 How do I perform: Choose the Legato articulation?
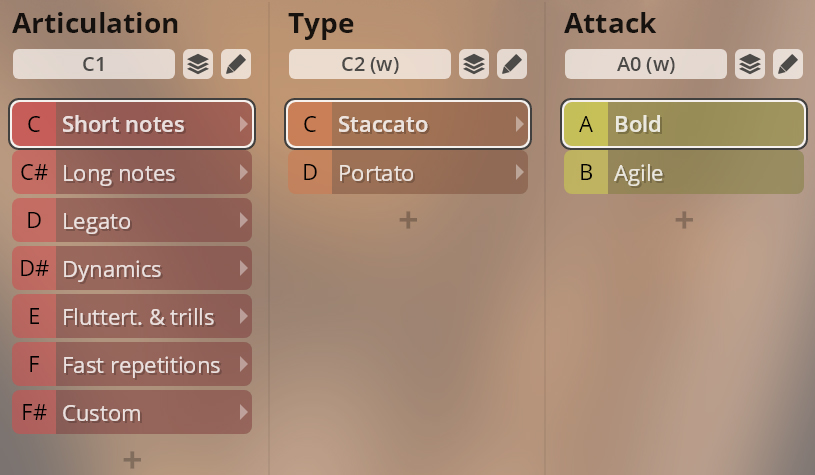click(132, 220)
